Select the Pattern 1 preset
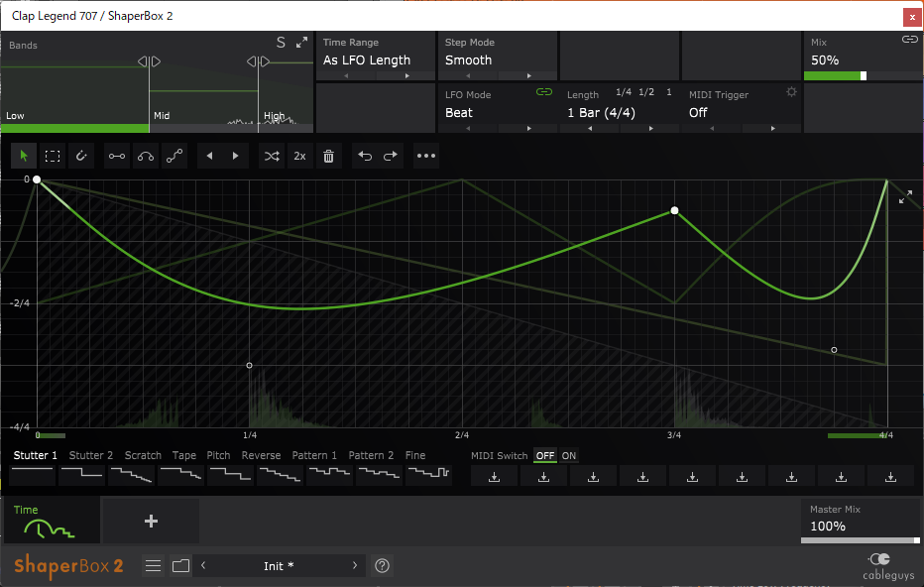Screen dimensions: 924x587 click(x=314, y=455)
